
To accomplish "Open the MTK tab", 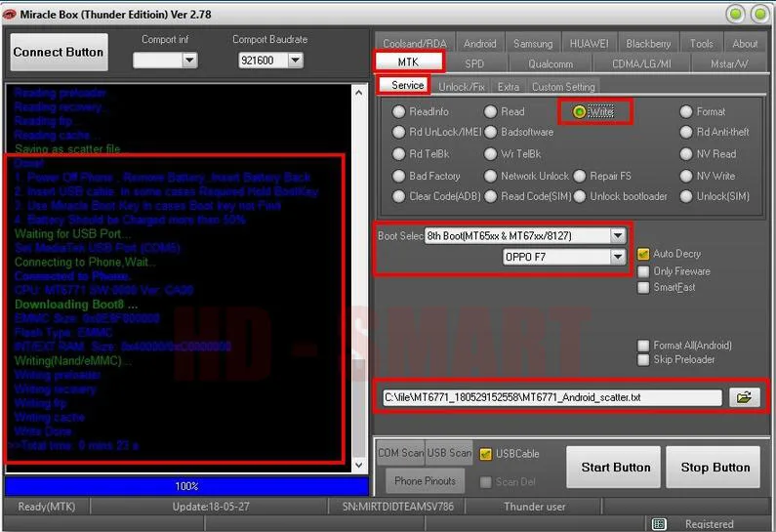I will pos(408,61).
